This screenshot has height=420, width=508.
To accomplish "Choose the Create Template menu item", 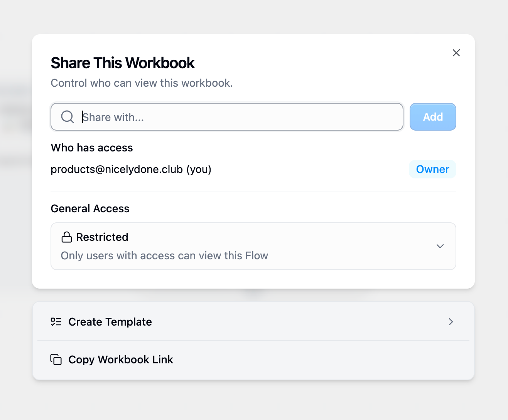I will coord(110,322).
